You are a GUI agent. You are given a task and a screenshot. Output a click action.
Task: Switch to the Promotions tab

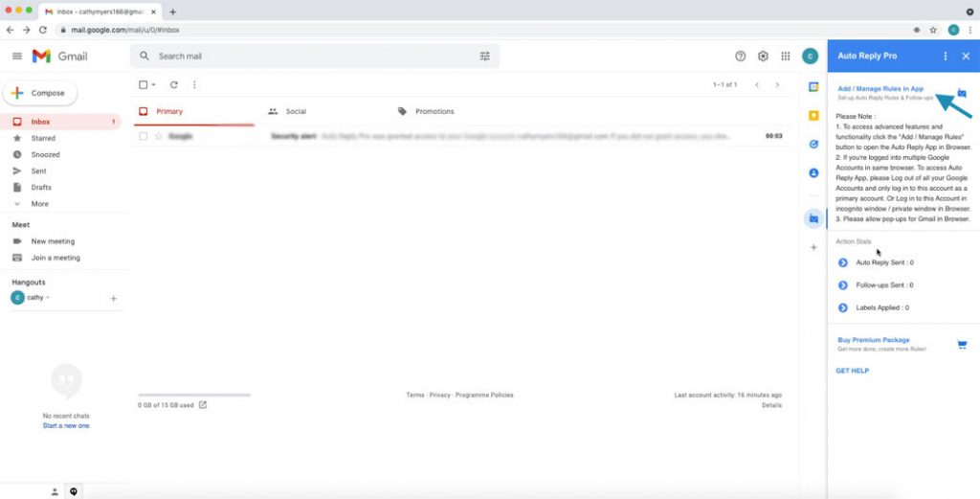[434, 112]
